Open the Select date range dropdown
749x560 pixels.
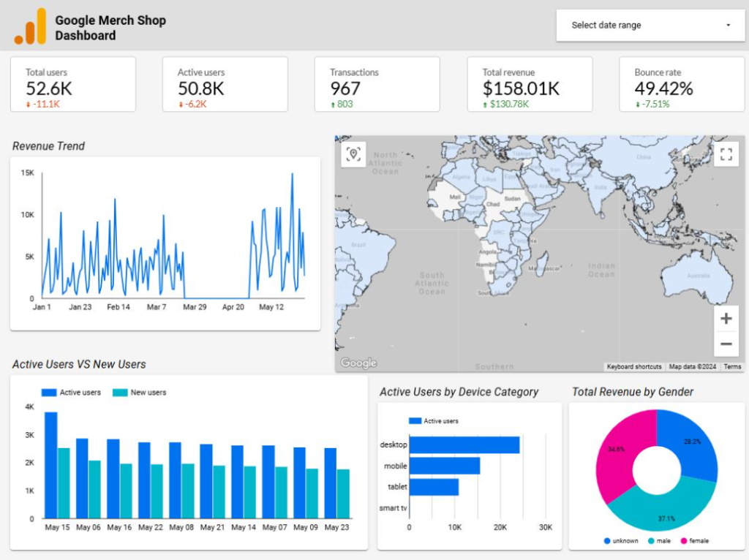pos(650,26)
